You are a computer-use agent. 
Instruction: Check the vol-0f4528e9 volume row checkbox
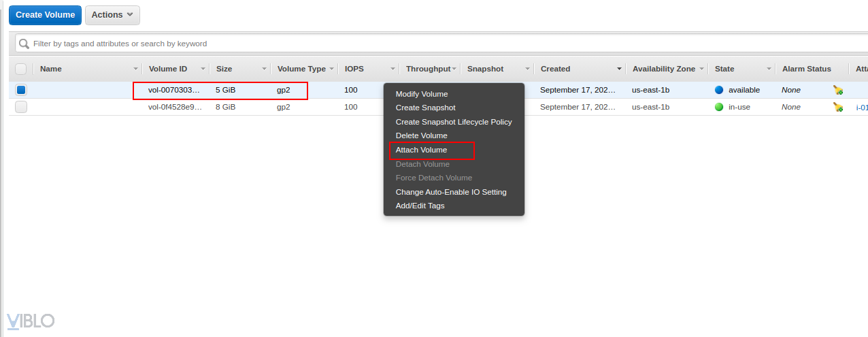(21, 107)
